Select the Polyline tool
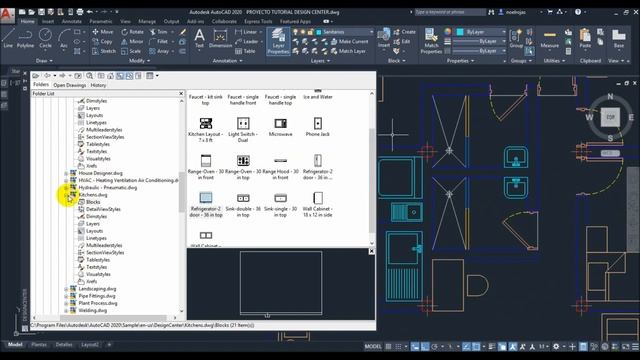This screenshot has width=640, height=360. pyautogui.click(x=25, y=39)
